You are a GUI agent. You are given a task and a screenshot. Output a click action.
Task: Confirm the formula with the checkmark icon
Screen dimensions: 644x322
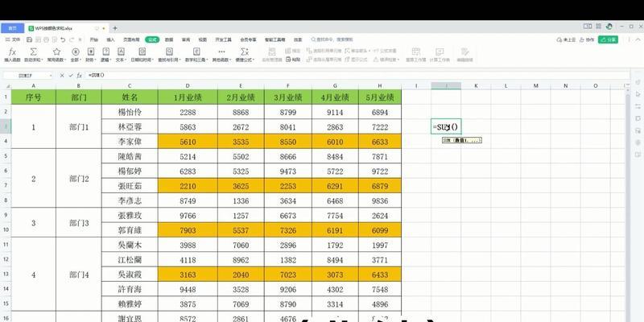click(x=71, y=76)
